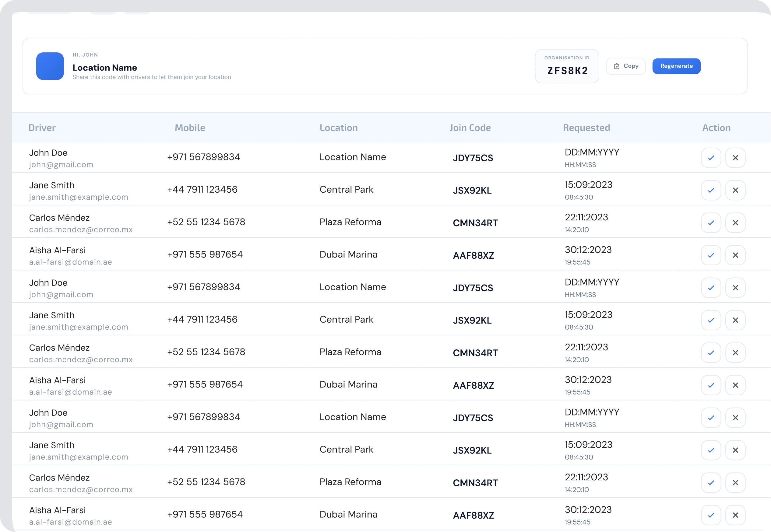Approve the third Carlos Méndez join request
Screen dimensions: 771x532
coord(711,483)
